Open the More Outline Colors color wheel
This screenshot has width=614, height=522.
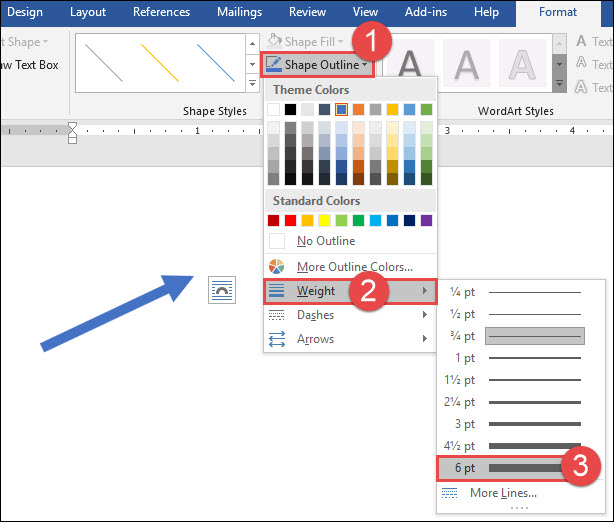[x=276, y=266]
